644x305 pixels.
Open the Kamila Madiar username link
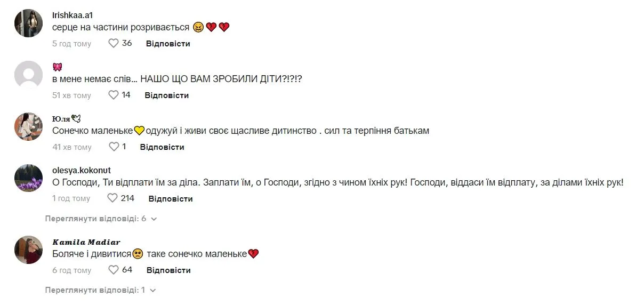point(86,242)
